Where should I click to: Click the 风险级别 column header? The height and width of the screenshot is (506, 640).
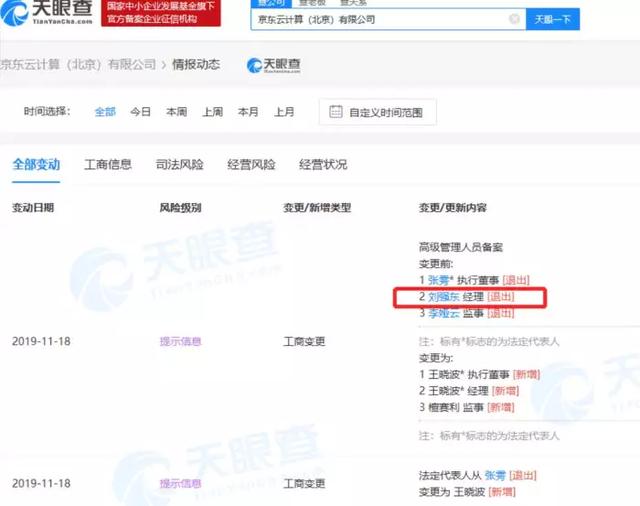(180, 208)
